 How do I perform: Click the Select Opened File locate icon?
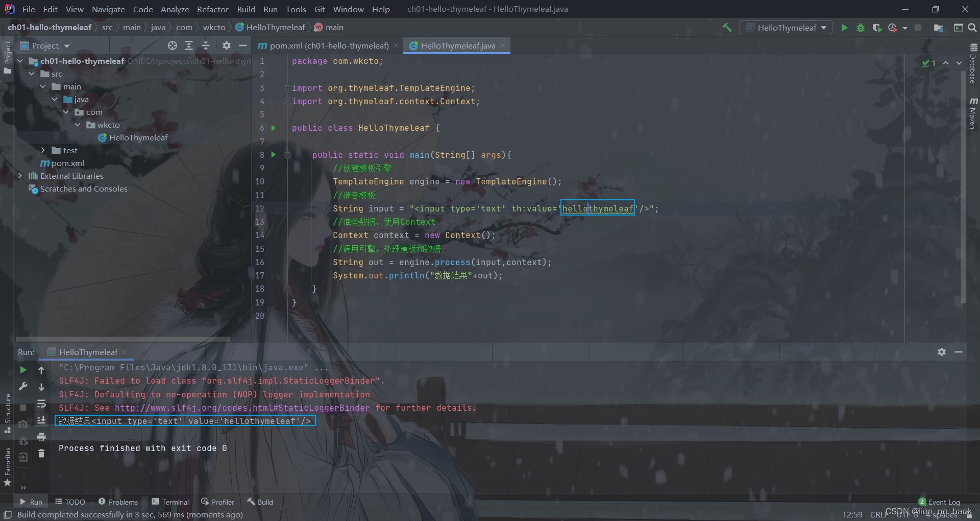click(x=173, y=45)
